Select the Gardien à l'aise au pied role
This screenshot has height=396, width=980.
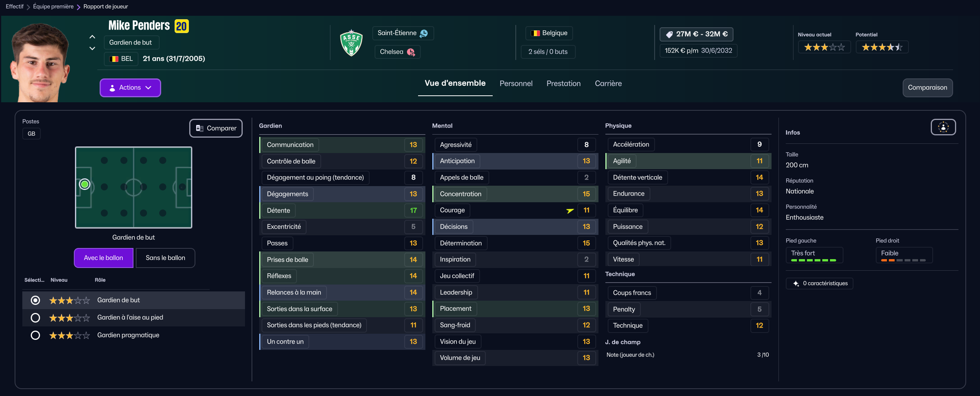click(x=35, y=318)
